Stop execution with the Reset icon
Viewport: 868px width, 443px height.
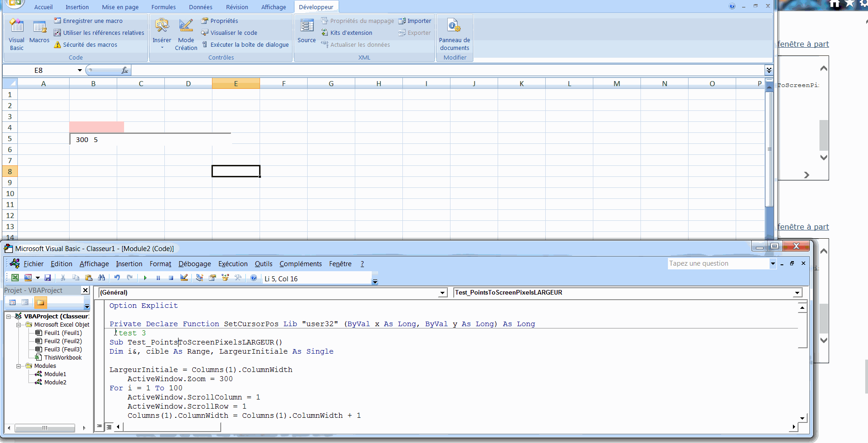coord(171,278)
